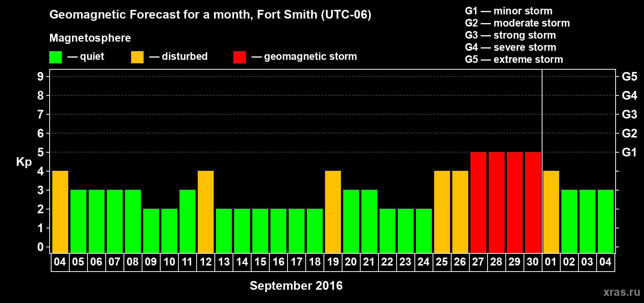Click the 'Kp' axis label

click(x=24, y=162)
